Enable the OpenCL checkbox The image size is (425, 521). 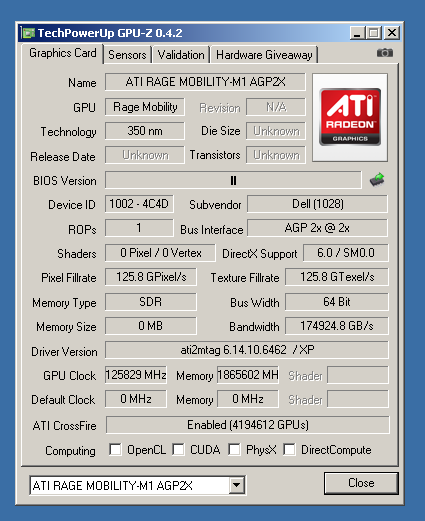(115, 449)
